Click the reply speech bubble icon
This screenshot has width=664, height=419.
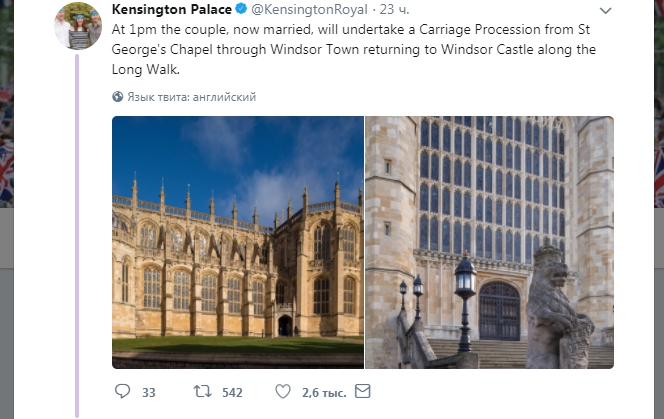click(122, 391)
